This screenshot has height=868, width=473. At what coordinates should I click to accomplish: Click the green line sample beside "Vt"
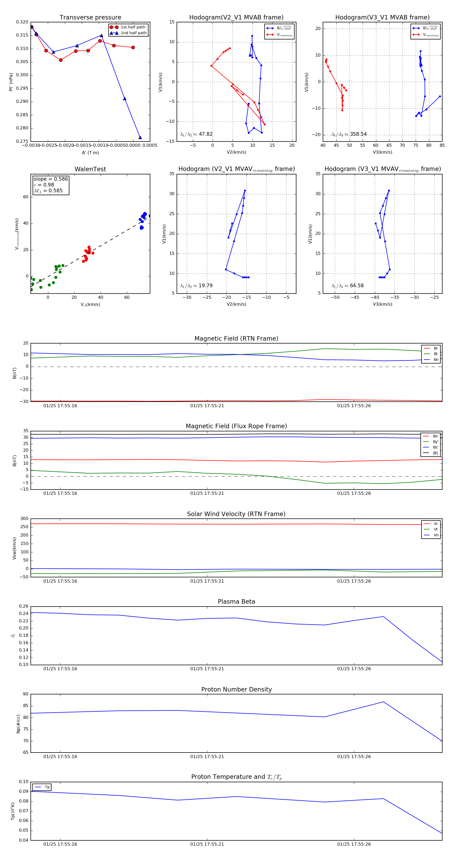426,529
